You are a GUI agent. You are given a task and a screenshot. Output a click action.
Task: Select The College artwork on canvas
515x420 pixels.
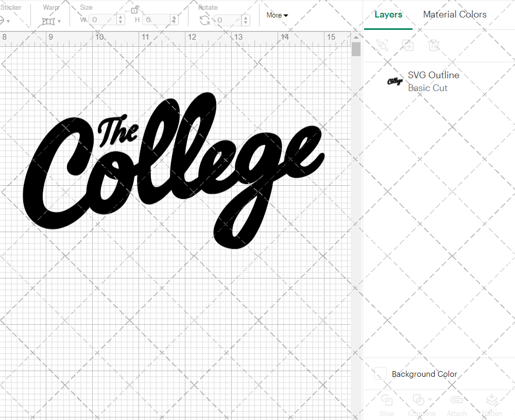click(174, 171)
